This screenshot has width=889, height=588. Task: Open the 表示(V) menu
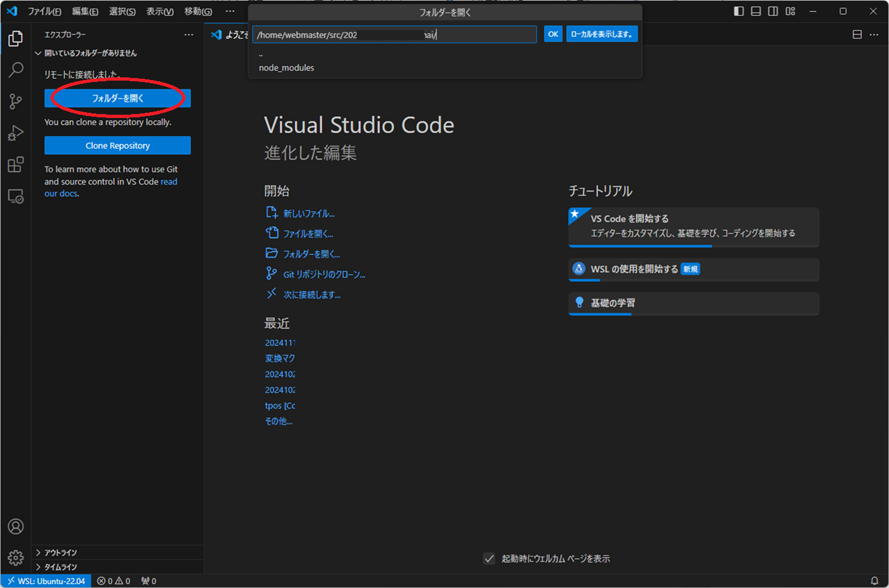159,11
